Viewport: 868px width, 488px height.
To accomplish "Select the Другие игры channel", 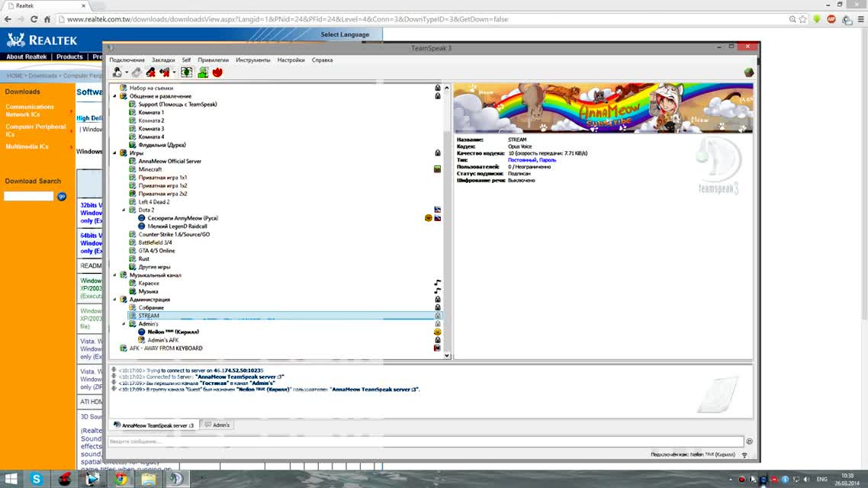I will click(154, 267).
